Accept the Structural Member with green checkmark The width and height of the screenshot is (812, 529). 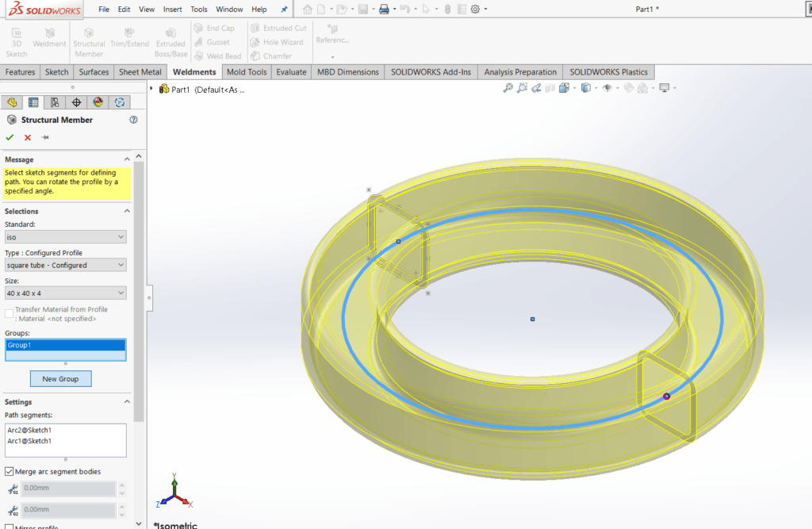pos(10,137)
